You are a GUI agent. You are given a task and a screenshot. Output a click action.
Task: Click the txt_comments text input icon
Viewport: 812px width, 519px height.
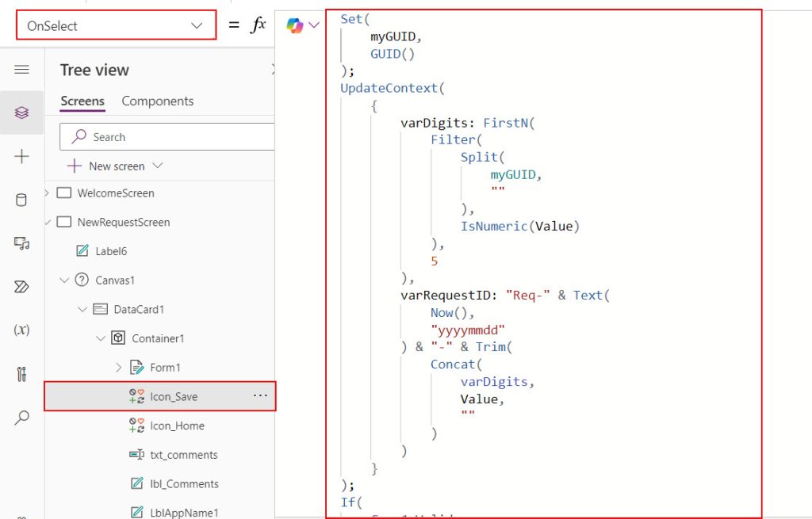click(136, 454)
